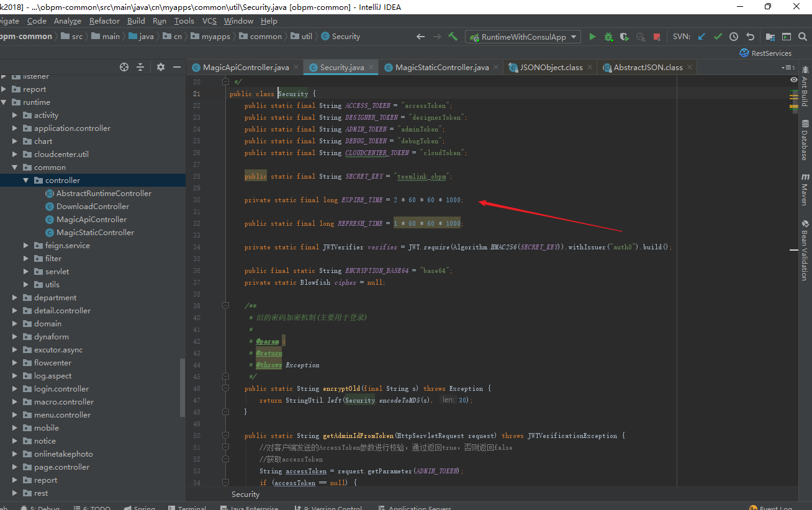812x510 pixels.
Task: Select the application.controller package
Action: tap(72, 128)
